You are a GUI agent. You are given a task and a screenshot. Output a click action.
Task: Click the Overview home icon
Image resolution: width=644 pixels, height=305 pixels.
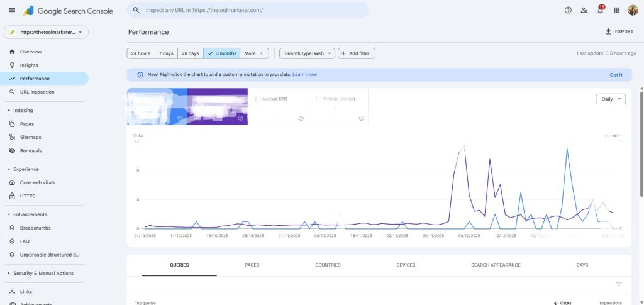[12, 52]
